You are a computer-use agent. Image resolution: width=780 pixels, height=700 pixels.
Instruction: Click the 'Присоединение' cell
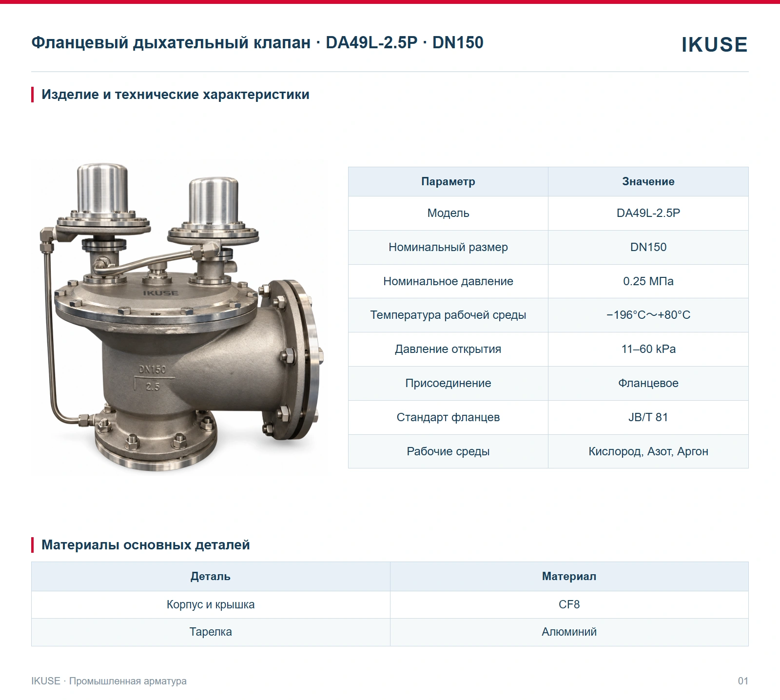point(448,383)
